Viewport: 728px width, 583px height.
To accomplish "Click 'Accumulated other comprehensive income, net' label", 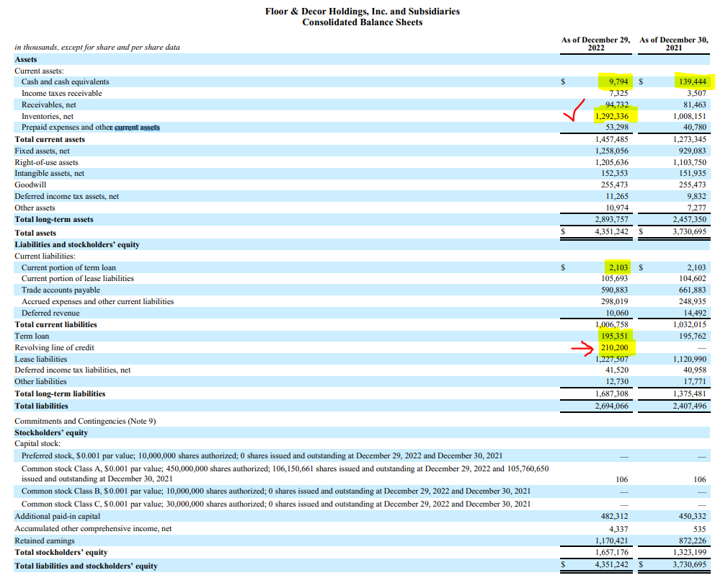I will [93, 529].
